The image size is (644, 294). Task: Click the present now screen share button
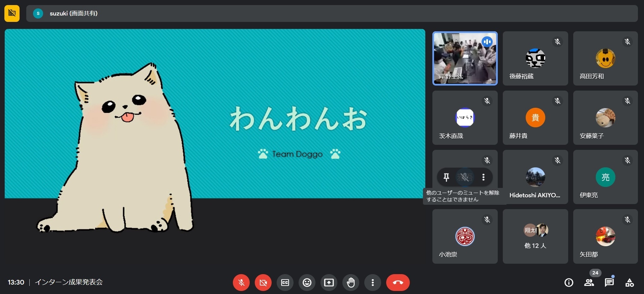329,283
